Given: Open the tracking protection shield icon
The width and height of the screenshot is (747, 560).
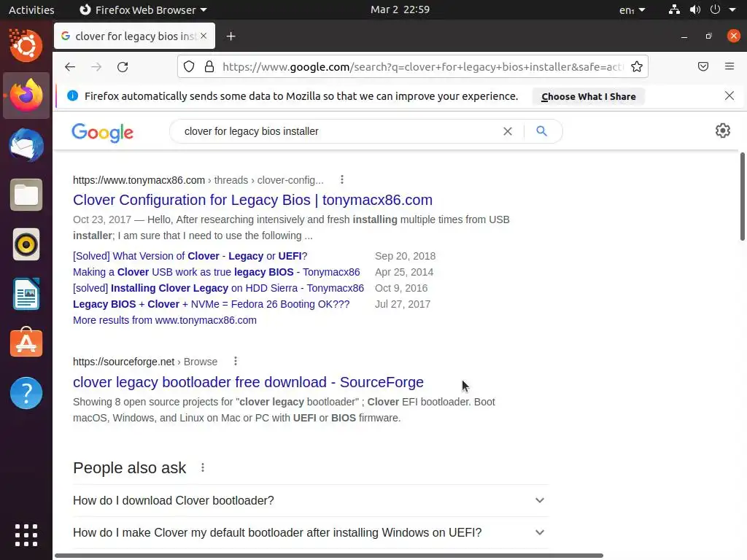Looking at the screenshot, I should [x=189, y=66].
